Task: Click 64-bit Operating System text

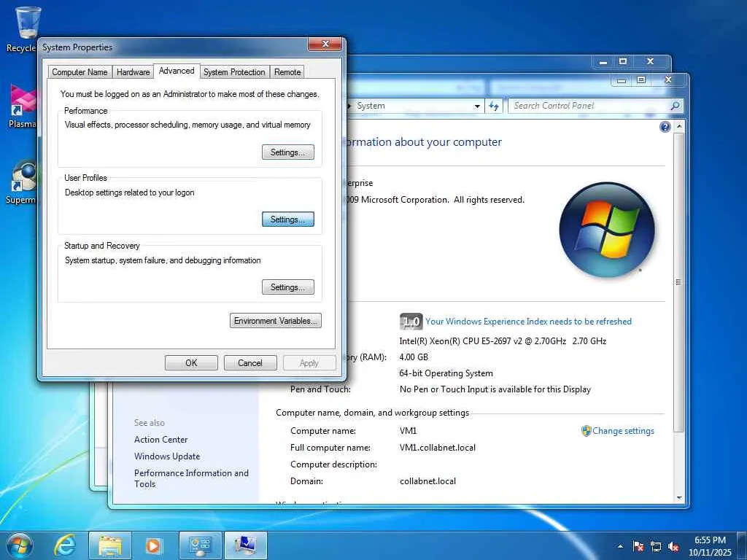Action: point(446,373)
